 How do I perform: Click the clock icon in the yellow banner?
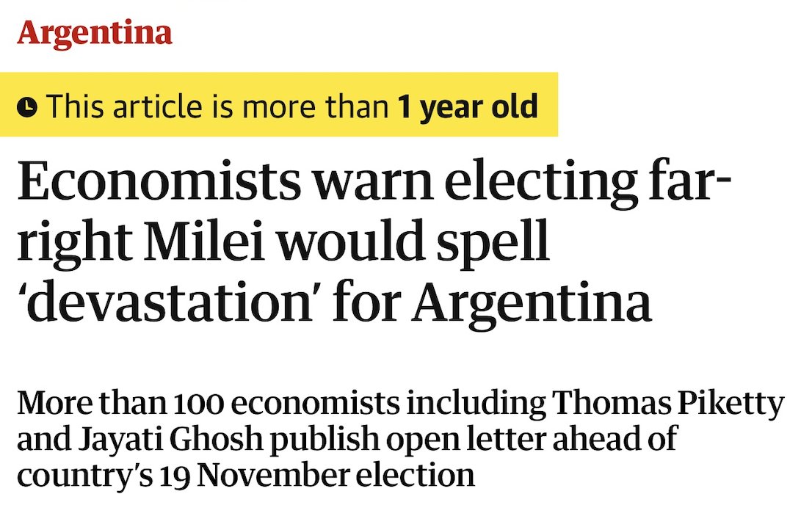[x=27, y=108]
